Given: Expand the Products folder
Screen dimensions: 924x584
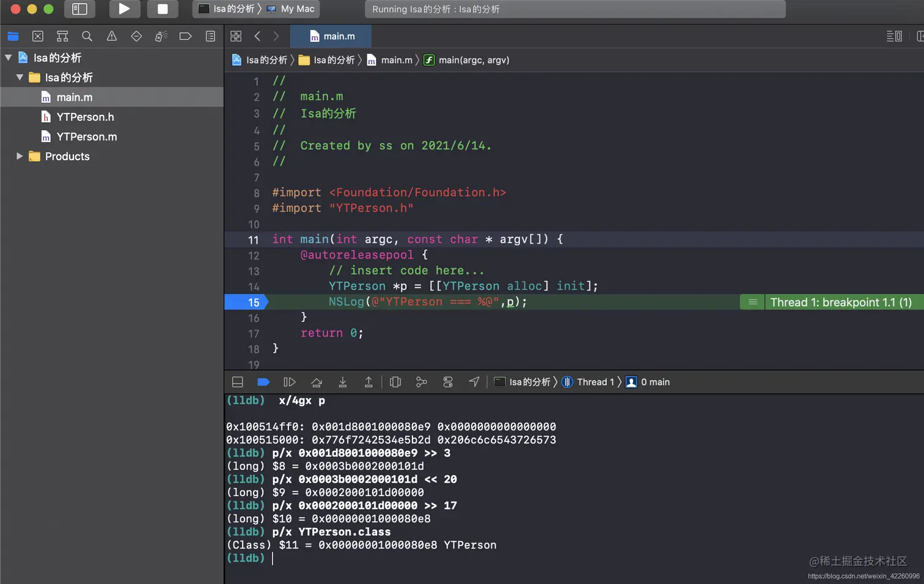Looking at the screenshot, I should 20,156.
